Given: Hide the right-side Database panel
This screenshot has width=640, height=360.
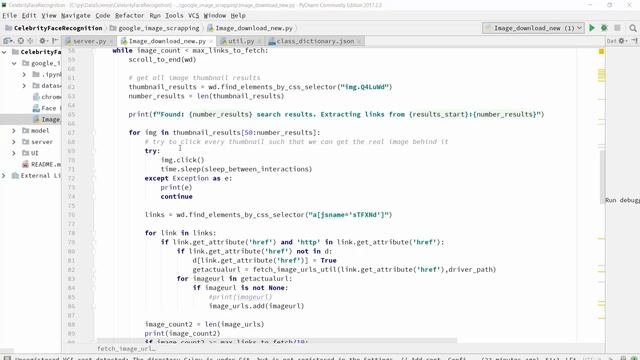Looking at the screenshot, I should pos(634,41).
